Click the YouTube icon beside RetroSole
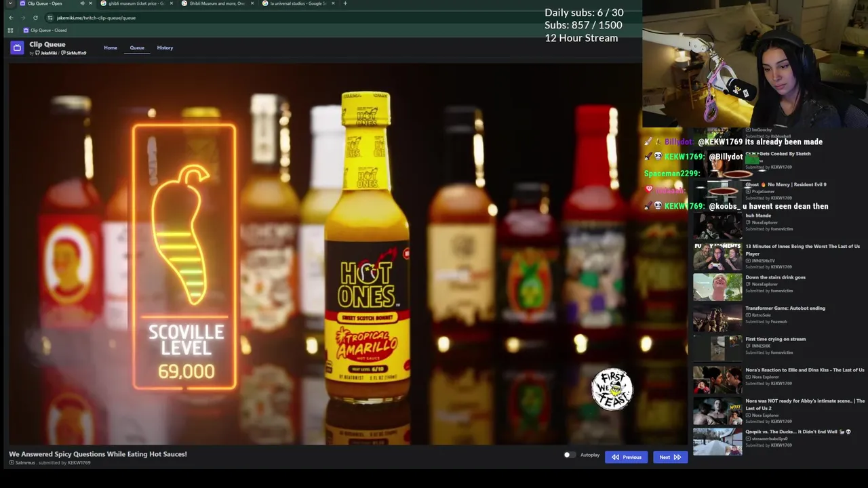Screen dimensions: 868x488 (749, 315)
